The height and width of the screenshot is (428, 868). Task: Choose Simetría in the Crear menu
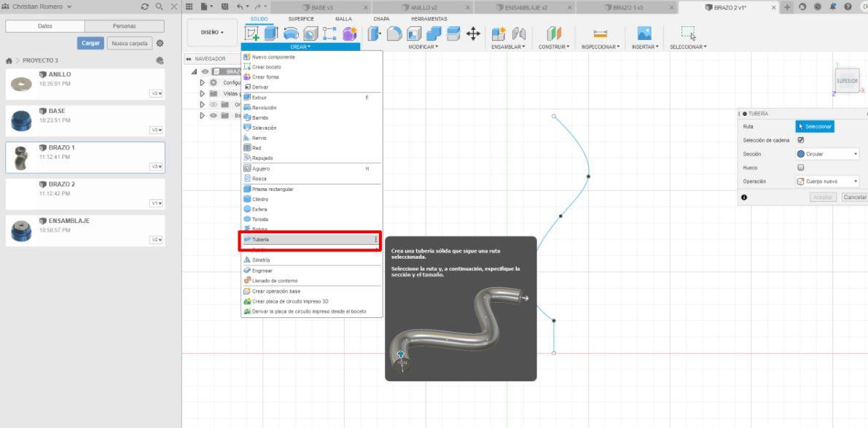tap(312, 260)
